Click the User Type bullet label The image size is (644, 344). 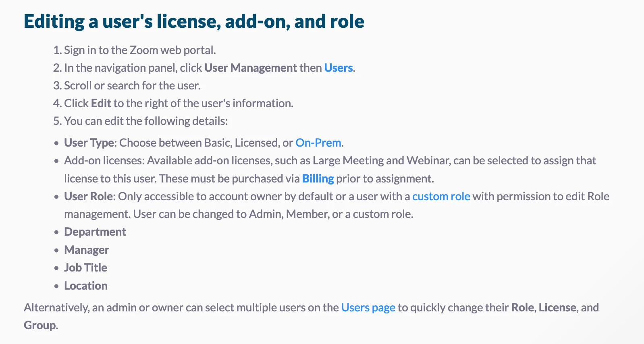pos(90,143)
